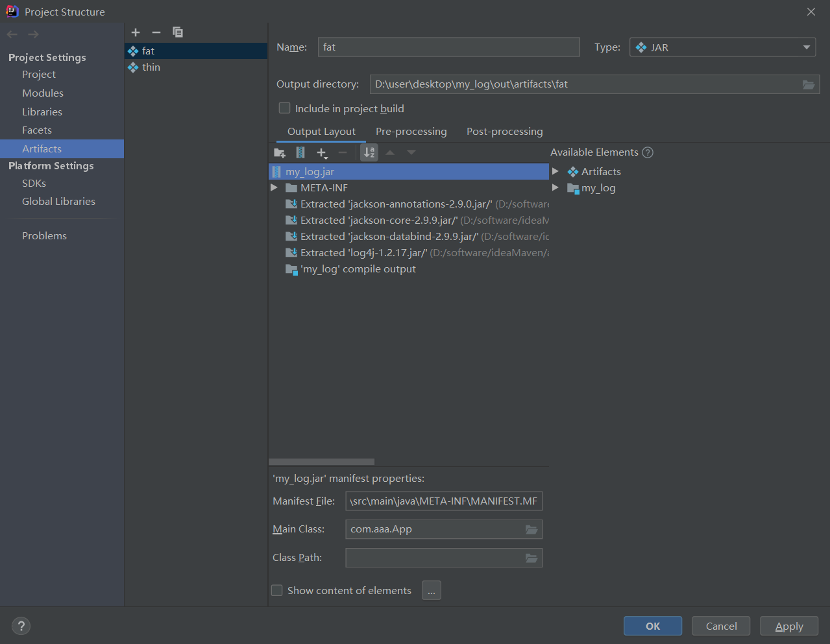Screen dimensions: 830x644
Task: Create archive in output layout toolbar
Action: coord(300,153)
